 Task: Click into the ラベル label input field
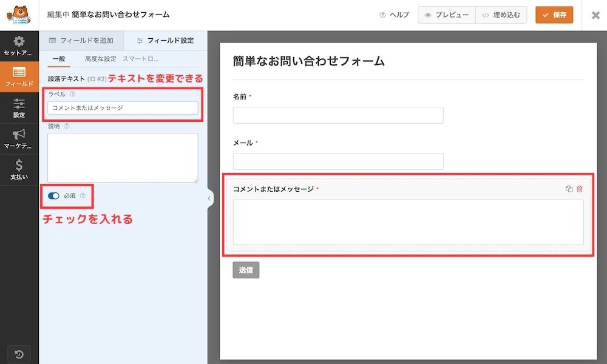(x=123, y=108)
